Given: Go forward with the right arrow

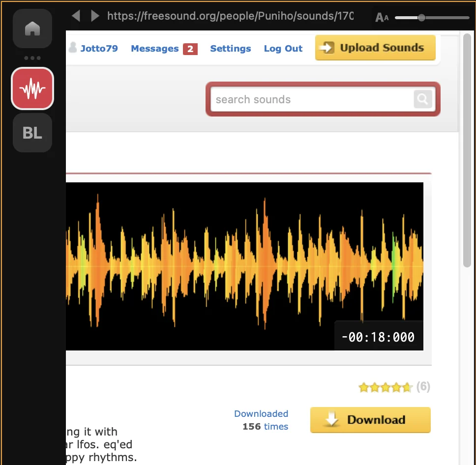Looking at the screenshot, I should pyautogui.click(x=95, y=16).
